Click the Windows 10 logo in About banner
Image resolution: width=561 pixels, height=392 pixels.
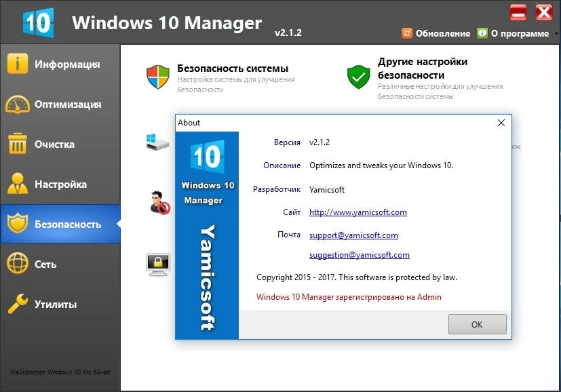click(x=208, y=156)
